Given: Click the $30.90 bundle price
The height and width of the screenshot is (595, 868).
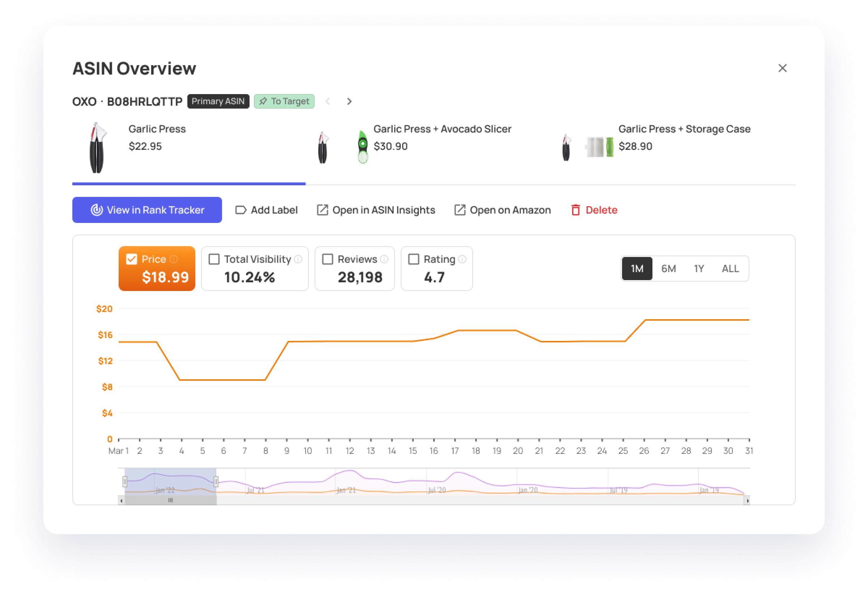Looking at the screenshot, I should click(391, 146).
